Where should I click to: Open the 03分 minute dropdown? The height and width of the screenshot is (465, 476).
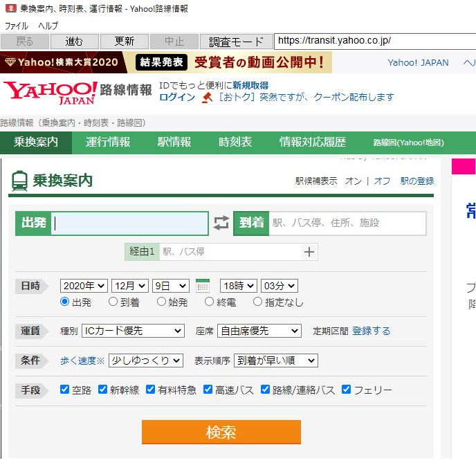[x=280, y=286]
